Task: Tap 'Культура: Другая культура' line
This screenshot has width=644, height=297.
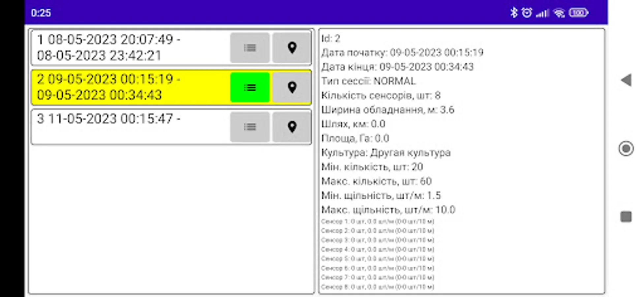Action: coord(386,153)
